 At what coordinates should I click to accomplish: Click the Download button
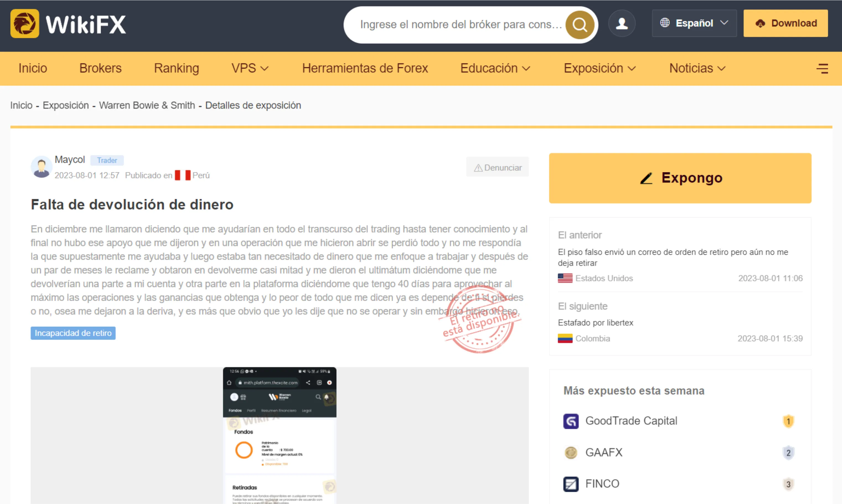786,23
